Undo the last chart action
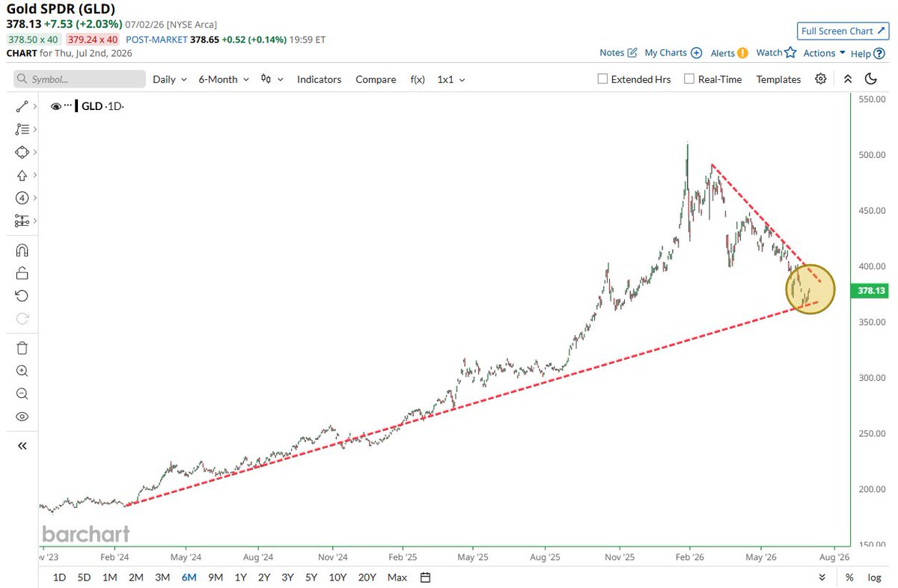Image resolution: width=898 pixels, height=588 pixels. click(22, 295)
